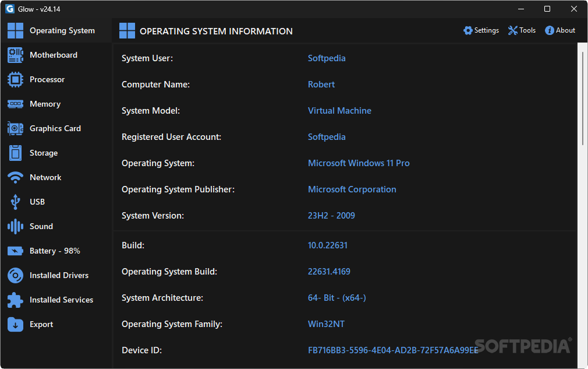Screen dimensions: 588x369
Task: Select Graphics Card in the sidebar
Action: pos(55,128)
